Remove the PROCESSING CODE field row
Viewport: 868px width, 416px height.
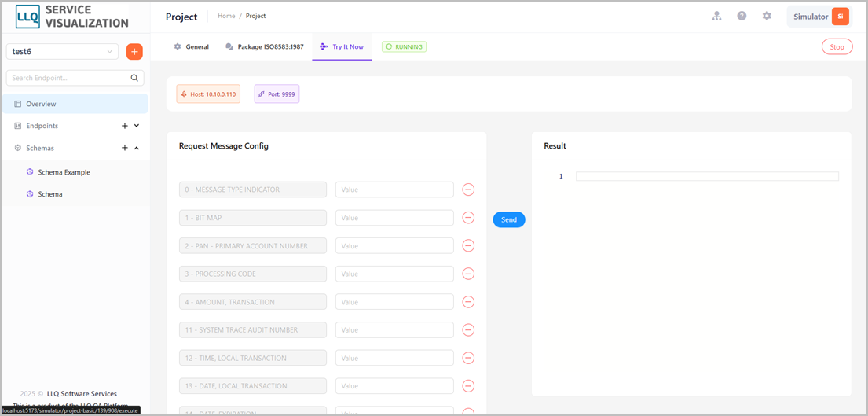click(468, 274)
